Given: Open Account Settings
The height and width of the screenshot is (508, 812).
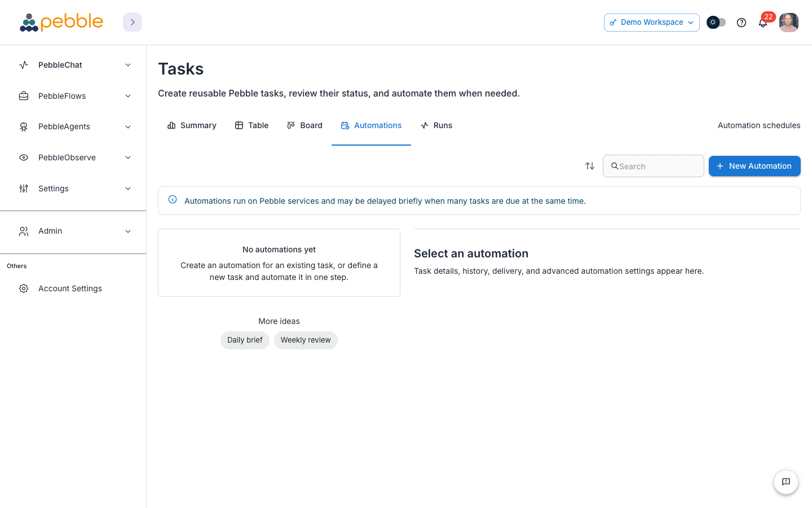Looking at the screenshot, I should [x=73, y=288].
